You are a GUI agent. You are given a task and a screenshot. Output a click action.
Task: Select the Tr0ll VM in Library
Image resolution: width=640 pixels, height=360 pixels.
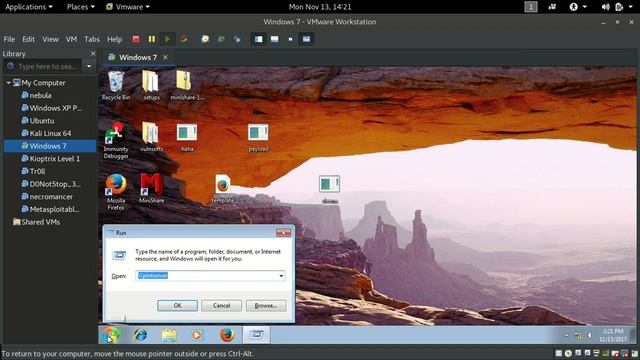(x=33, y=171)
